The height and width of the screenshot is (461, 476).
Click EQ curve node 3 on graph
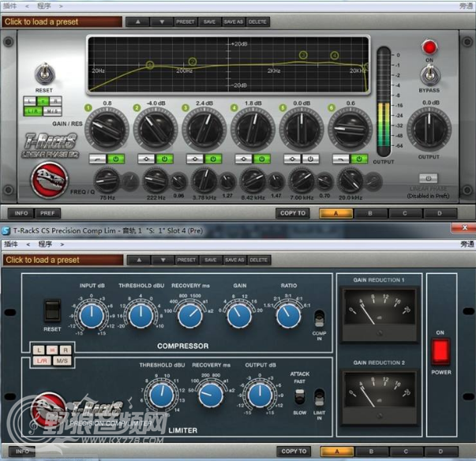pyautogui.click(x=303, y=55)
